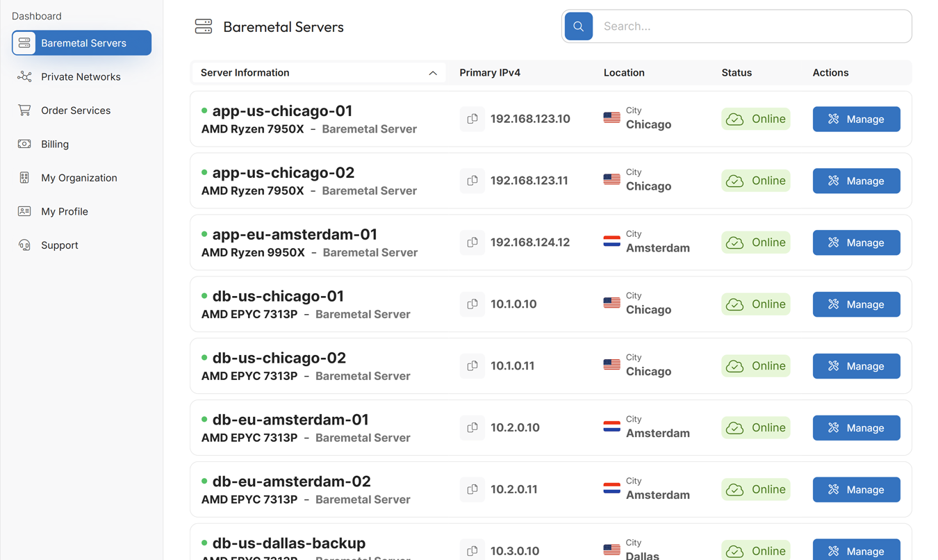Sort by the Server Information column
The width and height of the screenshot is (938, 560).
[245, 73]
